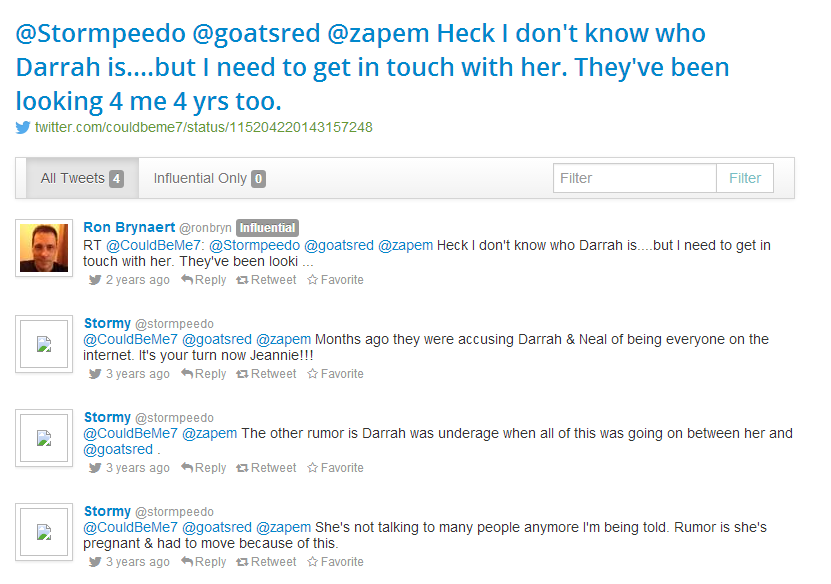
Task: Click Twitter bird icon beside status URL
Action: click(x=23, y=128)
